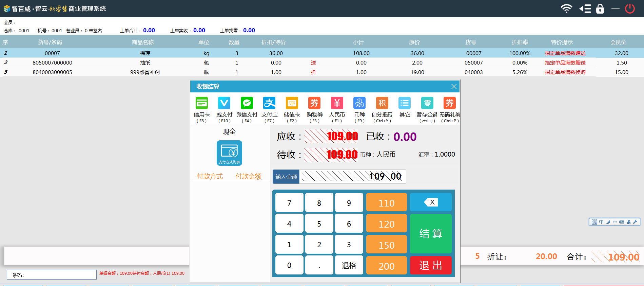Select 支付宝 Alipay payment icon
This screenshot has width=644, height=286.
(269, 103)
